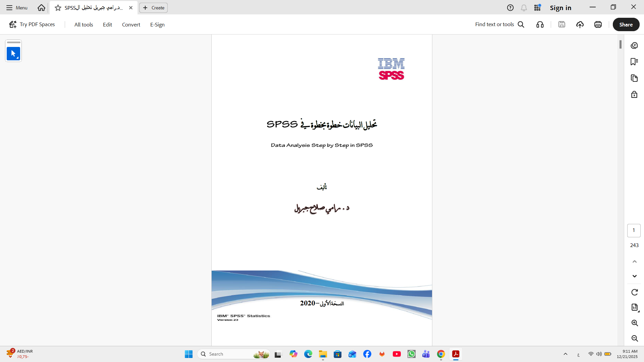Open AED/INR widget on taskbar
644x362 pixels.
tap(19, 354)
